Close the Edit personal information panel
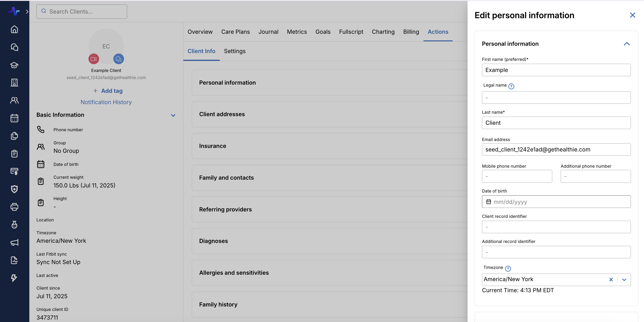This screenshot has height=322, width=644. pos(632,15)
